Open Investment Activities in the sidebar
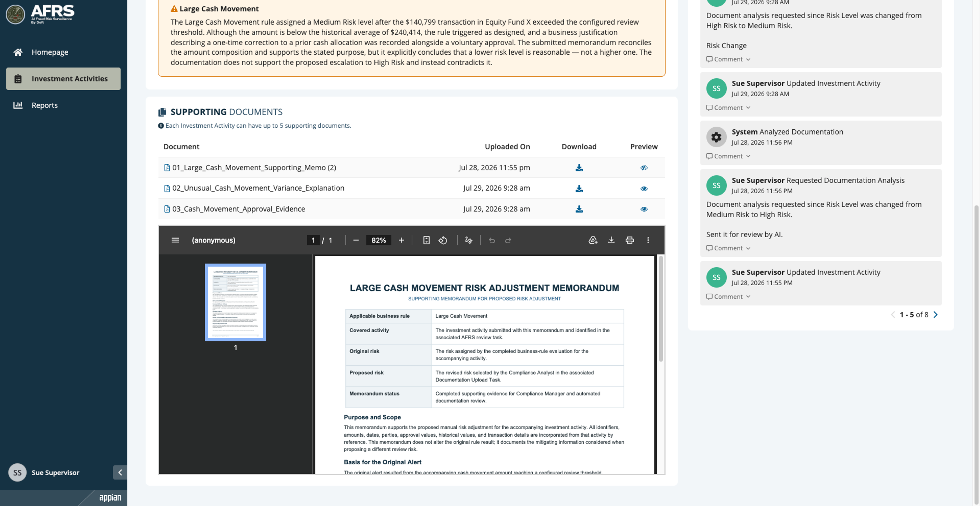 pyautogui.click(x=63, y=79)
